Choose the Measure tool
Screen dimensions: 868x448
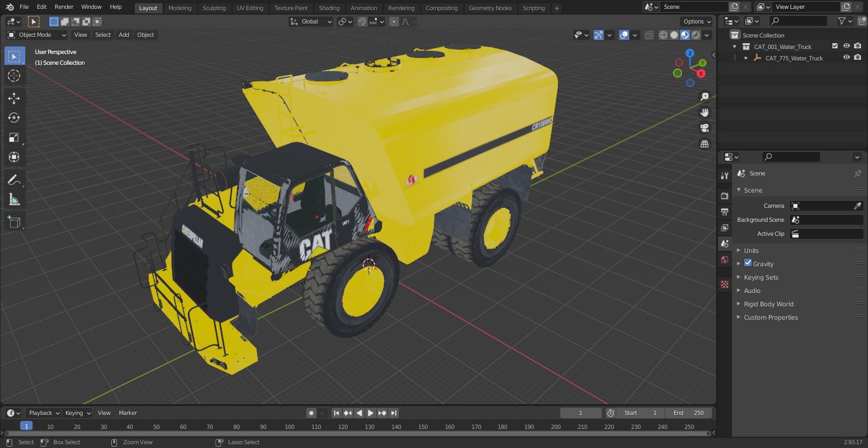pyautogui.click(x=14, y=200)
